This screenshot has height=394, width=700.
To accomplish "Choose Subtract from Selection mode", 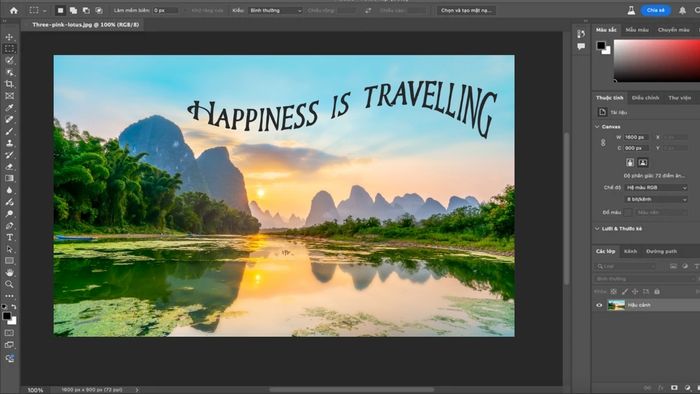I will coord(86,10).
